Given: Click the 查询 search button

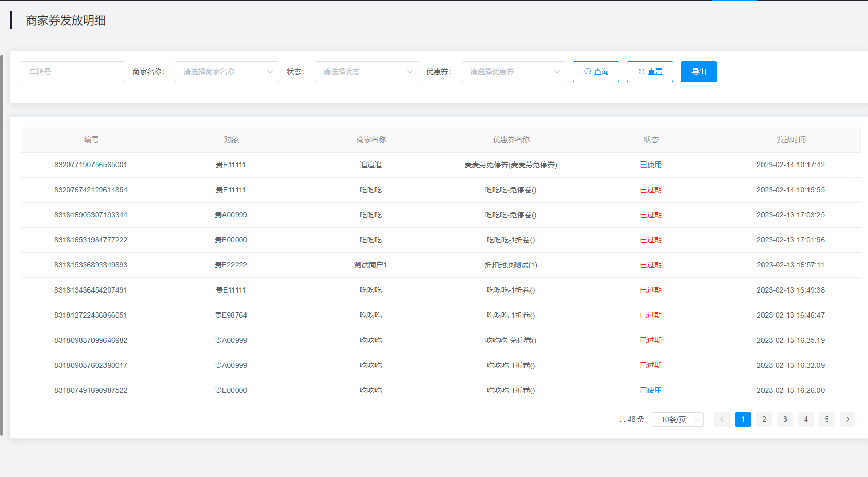Looking at the screenshot, I should (x=596, y=72).
